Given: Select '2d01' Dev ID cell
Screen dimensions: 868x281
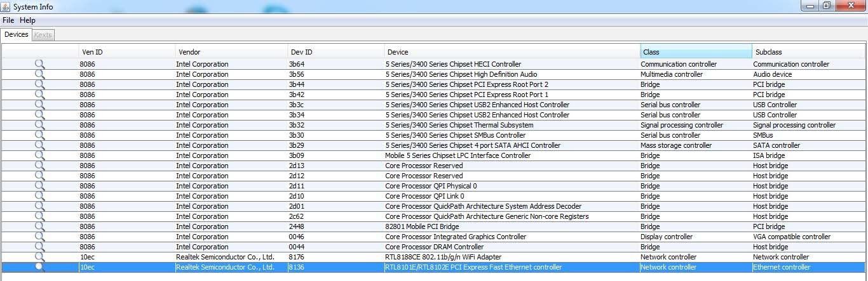Looking at the screenshot, I should point(336,206).
